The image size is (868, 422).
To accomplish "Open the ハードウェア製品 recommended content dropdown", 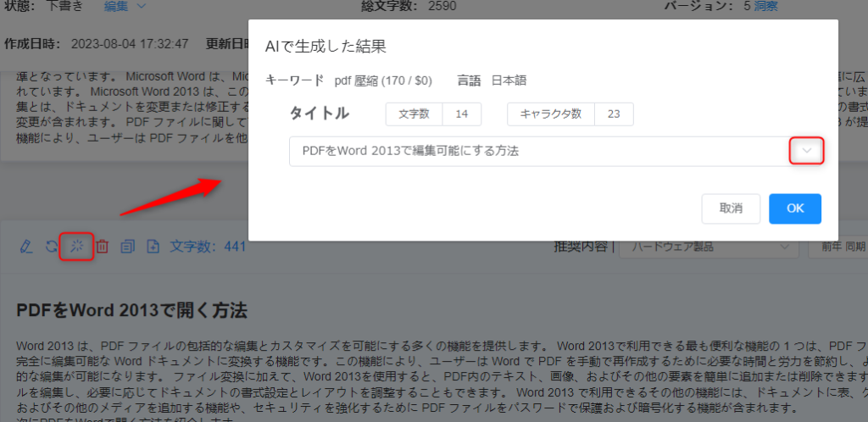I will tap(709, 246).
